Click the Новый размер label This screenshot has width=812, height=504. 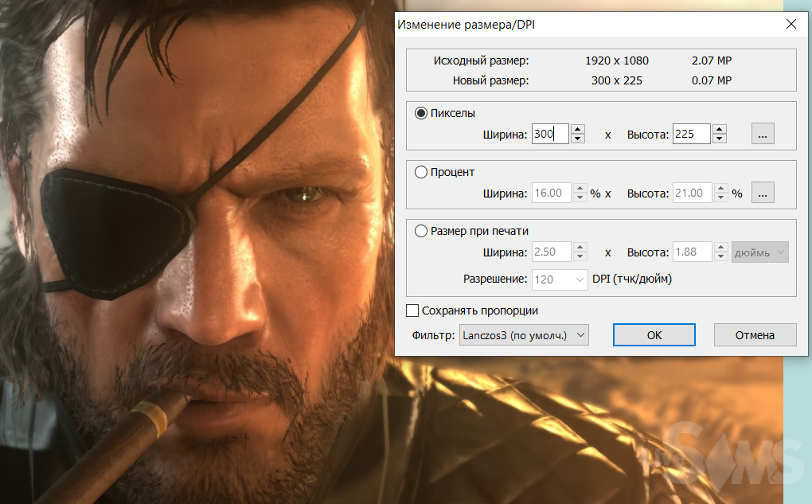491,80
